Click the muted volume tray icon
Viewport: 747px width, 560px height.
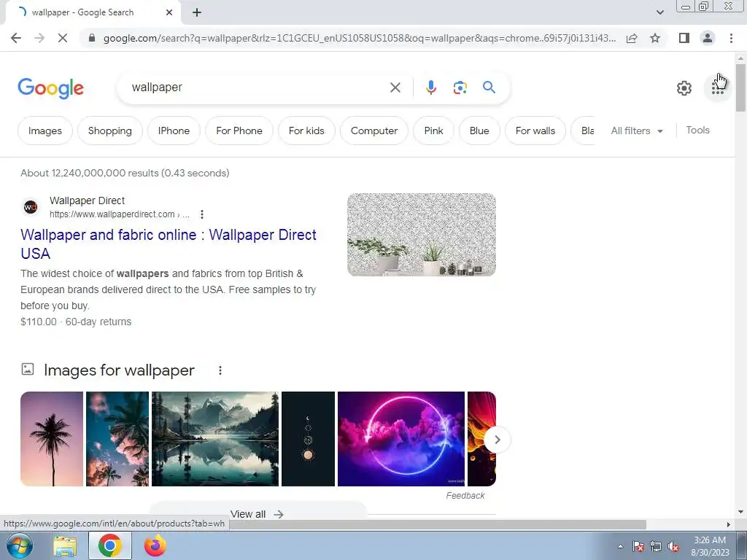pos(673,547)
